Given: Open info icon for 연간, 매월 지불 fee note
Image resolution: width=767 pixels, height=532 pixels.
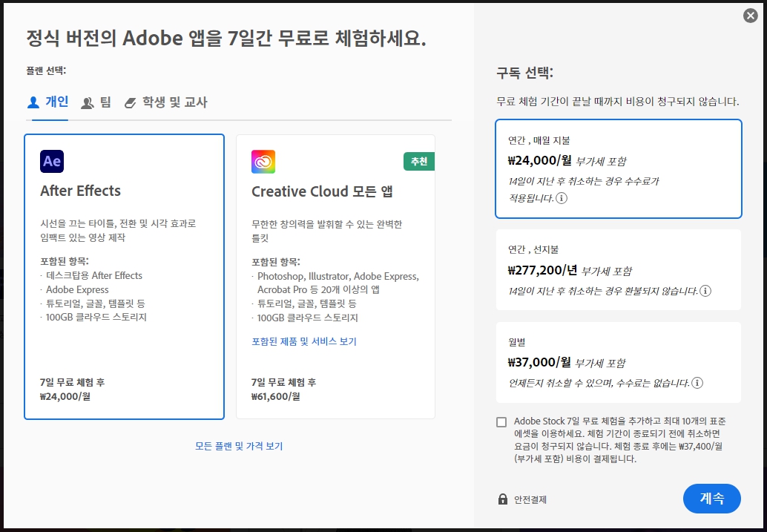Looking at the screenshot, I should point(562,198).
